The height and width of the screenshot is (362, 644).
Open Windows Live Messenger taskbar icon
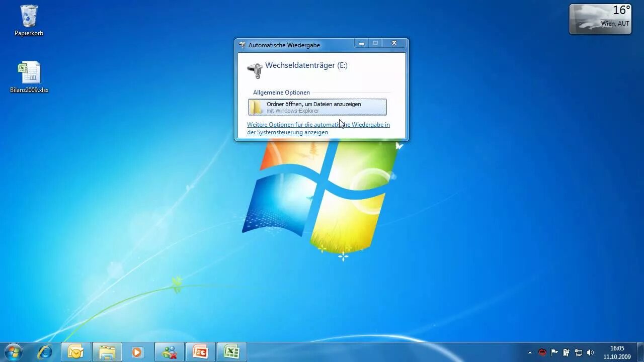point(170,352)
